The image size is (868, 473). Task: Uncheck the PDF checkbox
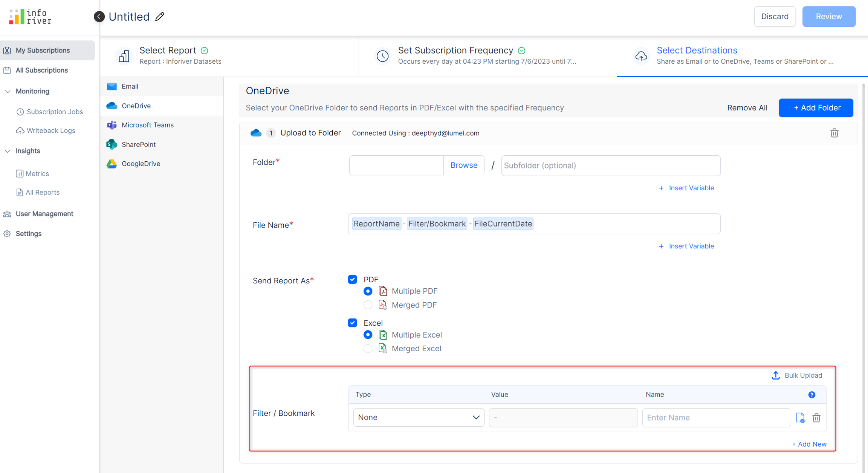352,279
